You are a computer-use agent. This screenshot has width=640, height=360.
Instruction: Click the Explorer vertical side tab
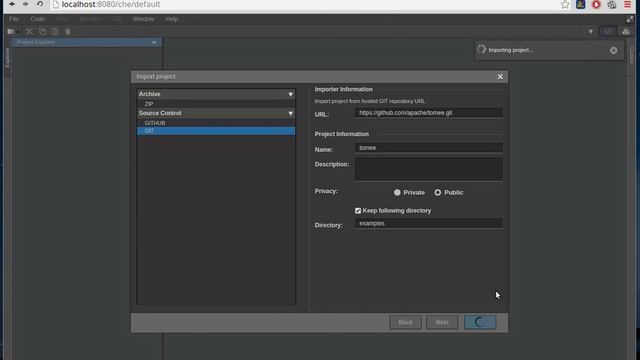point(7,57)
